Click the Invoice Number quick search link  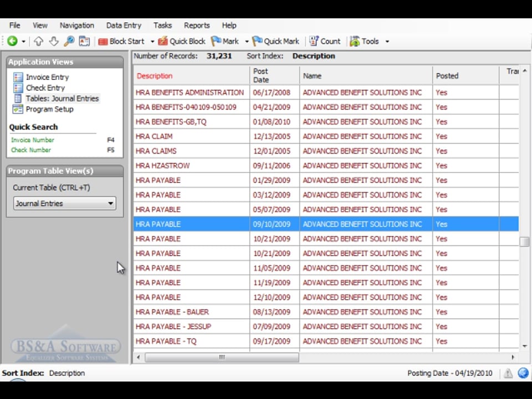[33, 140]
